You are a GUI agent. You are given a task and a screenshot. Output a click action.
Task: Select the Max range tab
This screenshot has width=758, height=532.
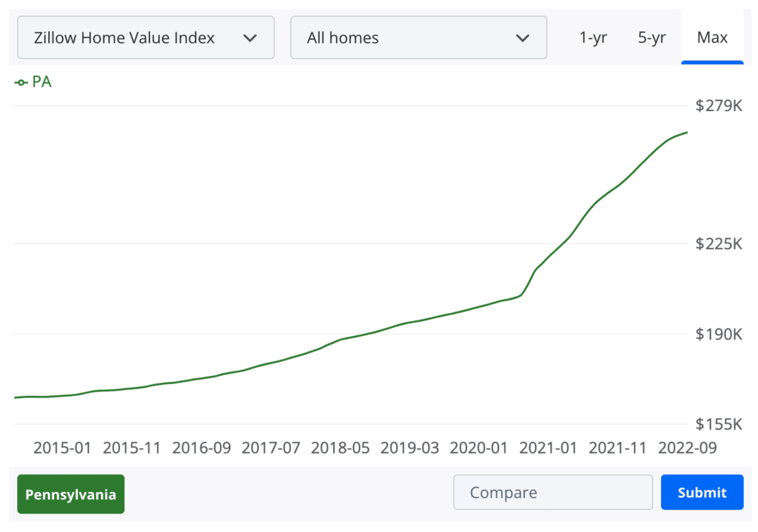click(712, 38)
